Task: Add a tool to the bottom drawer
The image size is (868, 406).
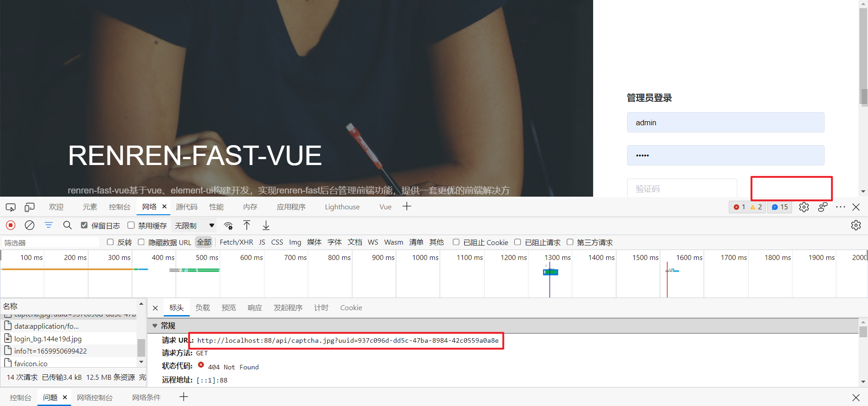Action: click(x=184, y=397)
